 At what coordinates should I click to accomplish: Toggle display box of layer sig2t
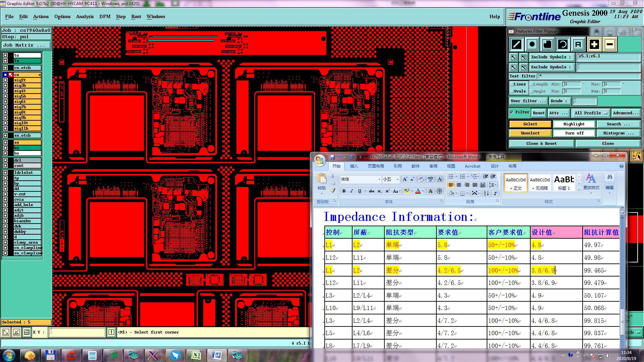[5, 80]
